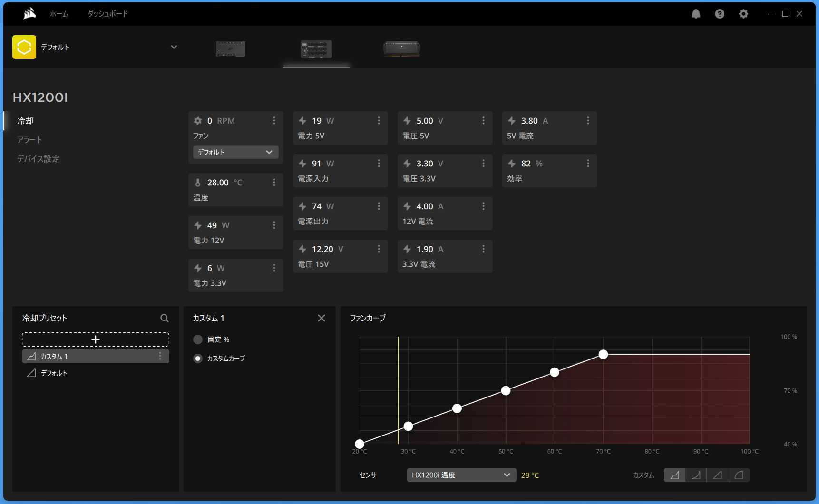Open the デバイス設定 section

pos(39,159)
